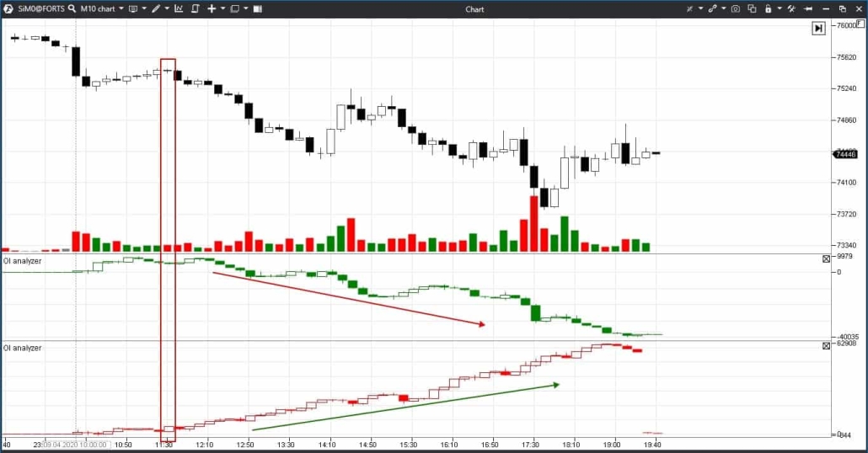Image resolution: width=868 pixels, height=453 pixels.
Task: Click the plus add-object icon
Action: (212, 8)
